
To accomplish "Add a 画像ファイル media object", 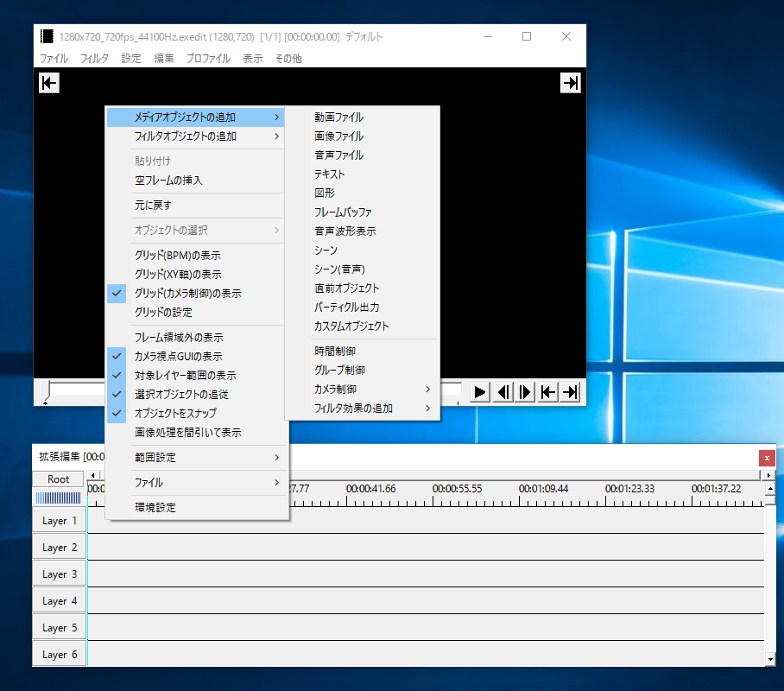I will click(x=363, y=136).
